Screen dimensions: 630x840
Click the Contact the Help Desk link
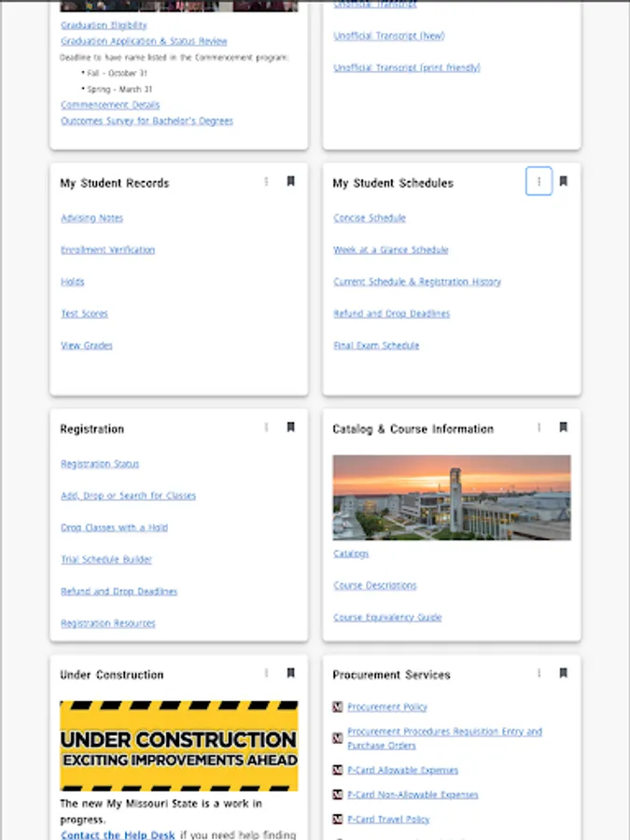click(x=118, y=834)
